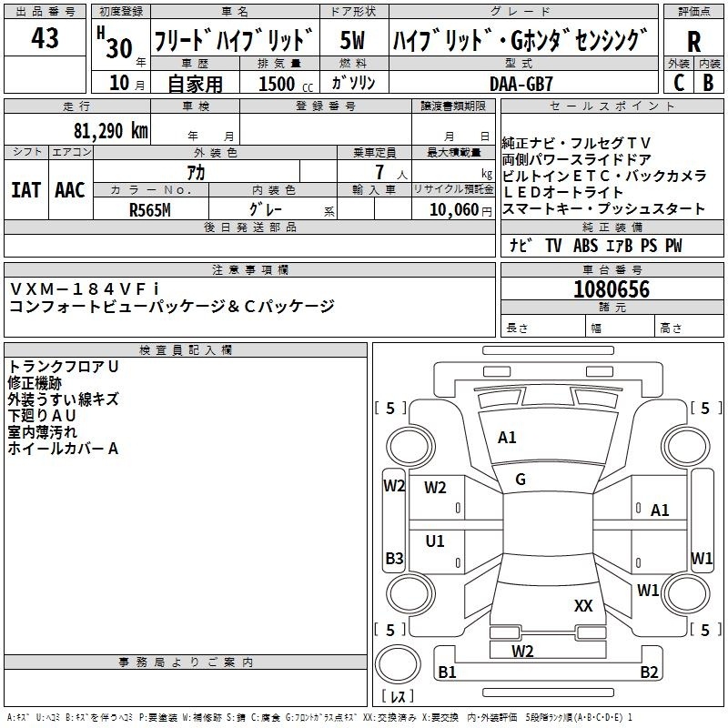The width and height of the screenshot is (728, 728).
Task: Select the U1 dent marker on diagram
Action: [x=435, y=541]
